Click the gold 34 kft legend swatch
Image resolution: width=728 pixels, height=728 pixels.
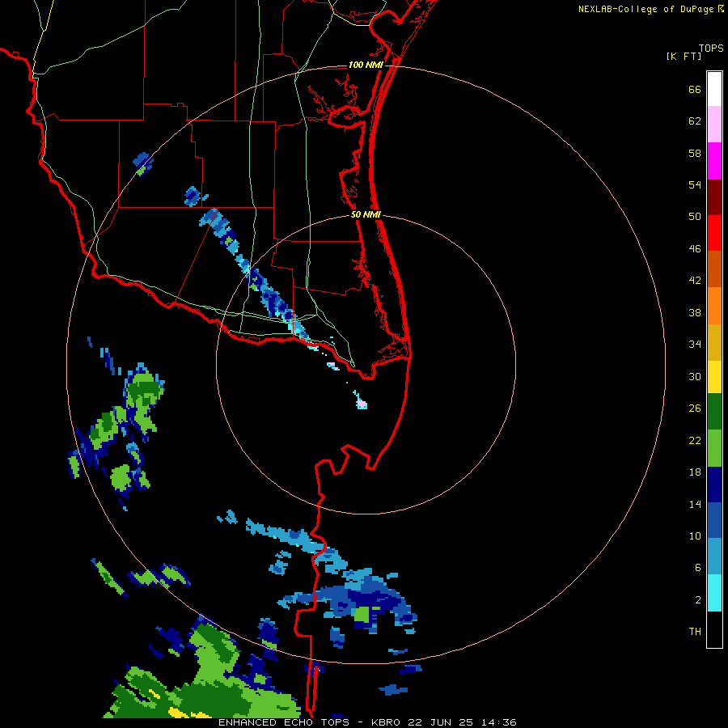(714, 342)
